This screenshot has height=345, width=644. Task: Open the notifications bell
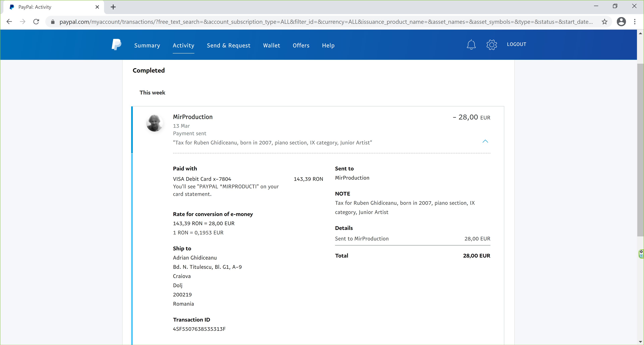click(x=471, y=45)
